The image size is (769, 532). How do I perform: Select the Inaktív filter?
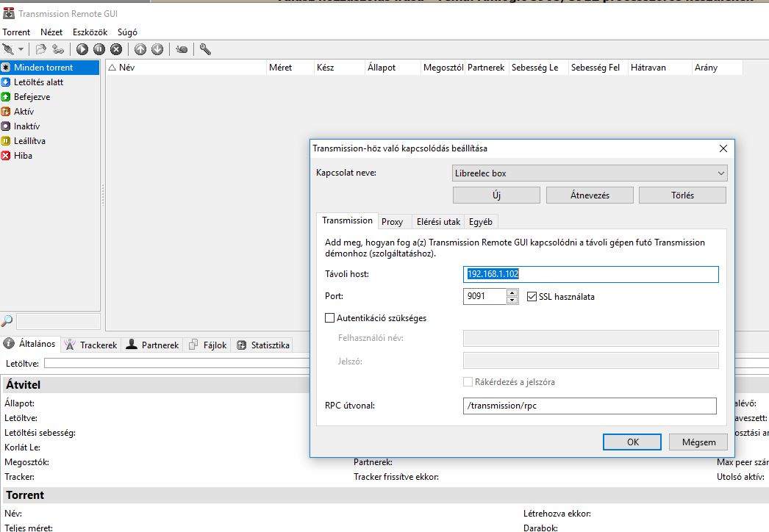49,126
